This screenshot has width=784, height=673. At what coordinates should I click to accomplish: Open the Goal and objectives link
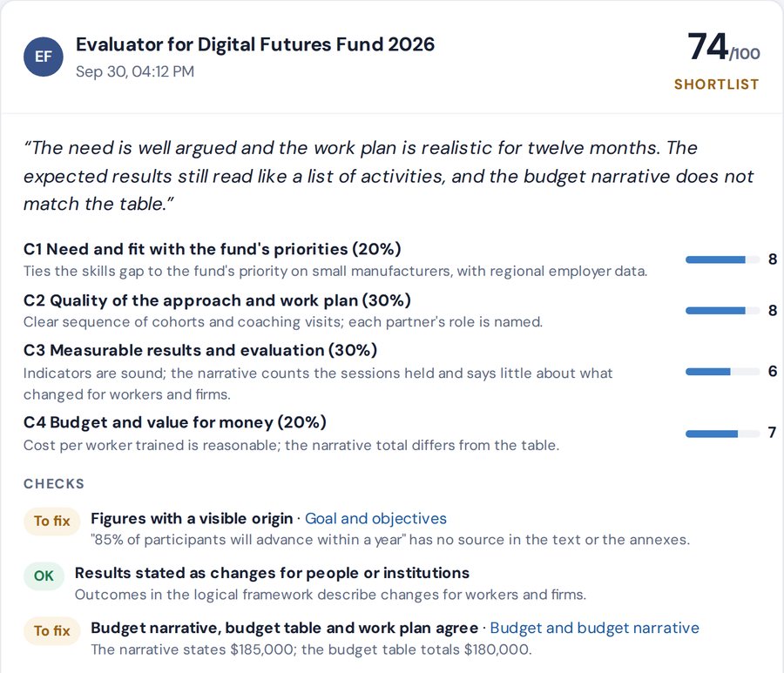375,519
